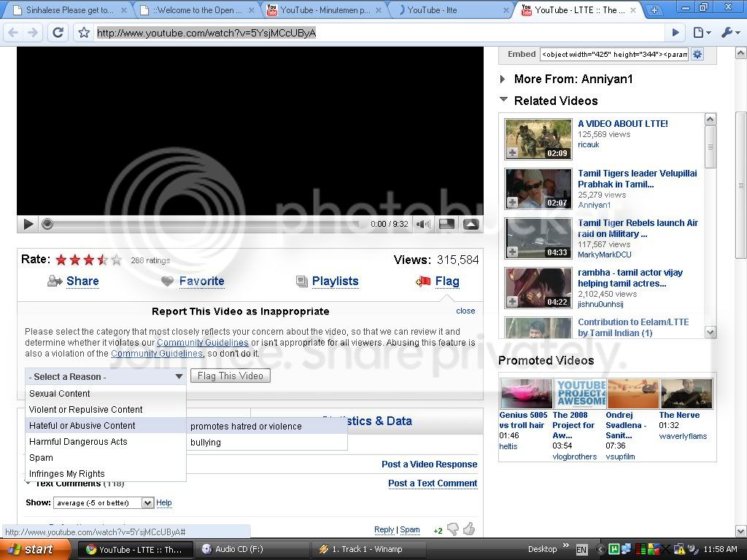The height and width of the screenshot is (560, 747).
Task: Reply to the comment
Action: (x=384, y=529)
